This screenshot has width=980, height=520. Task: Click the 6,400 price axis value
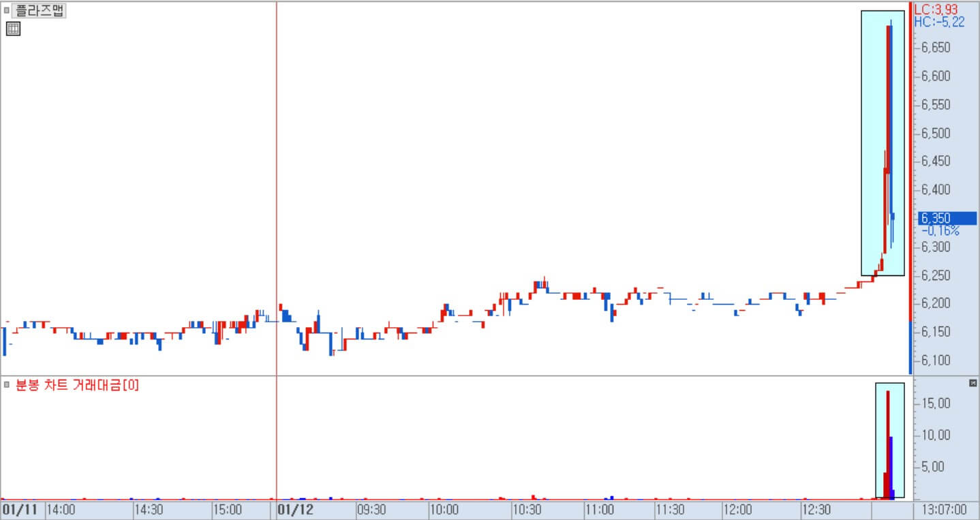click(936, 189)
